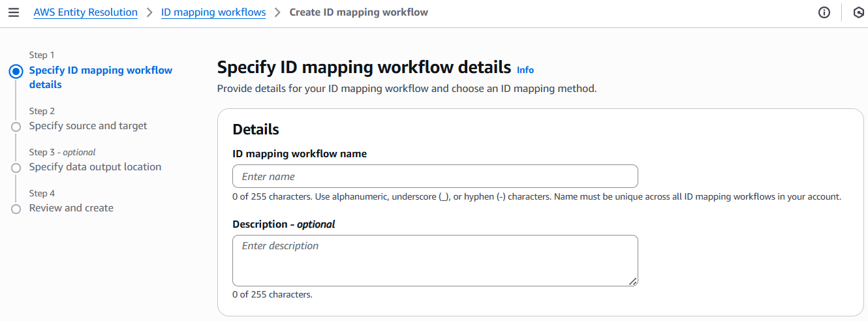Jump to Specify source and target step
Image resolution: width=868 pixels, height=321 pixels.
[88, 126]
